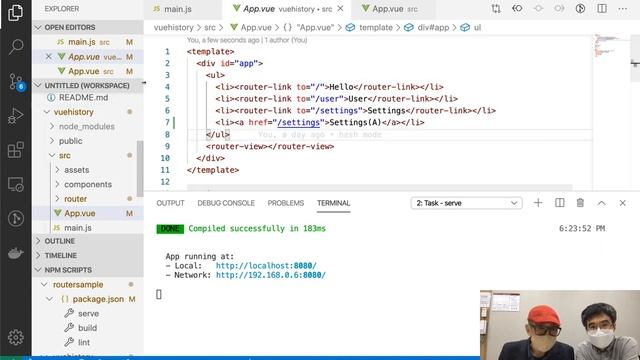
Task: Open the Run and Debug view
Action: click(16, 116)
